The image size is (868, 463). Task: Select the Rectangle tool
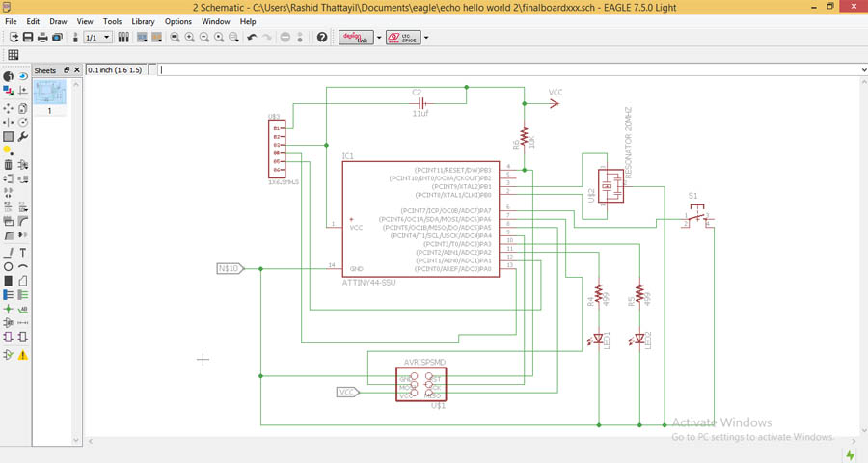[x=8, y=281]
